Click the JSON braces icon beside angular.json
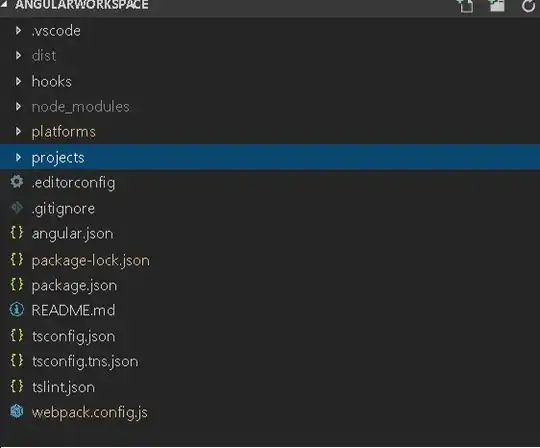Viewport: 540px width, 448px height. coord(17,233)
